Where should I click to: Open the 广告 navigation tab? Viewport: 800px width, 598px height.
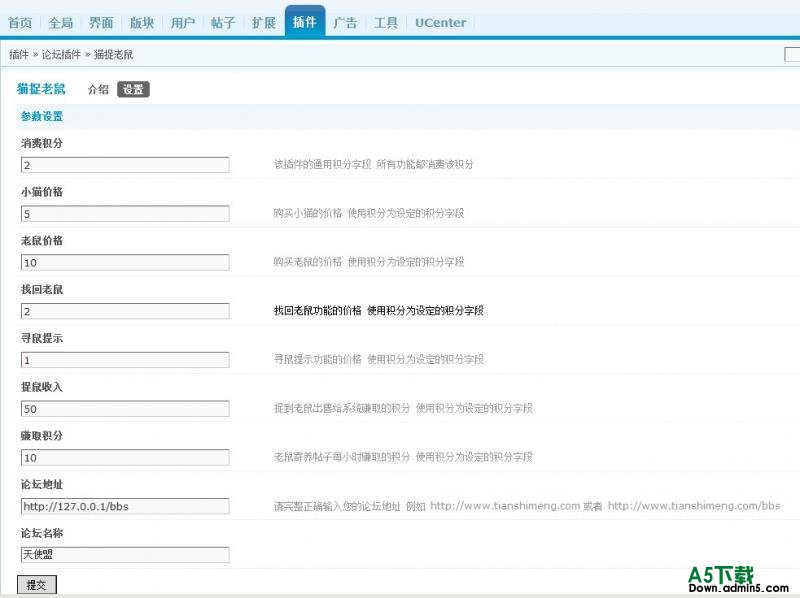[346, 23]
